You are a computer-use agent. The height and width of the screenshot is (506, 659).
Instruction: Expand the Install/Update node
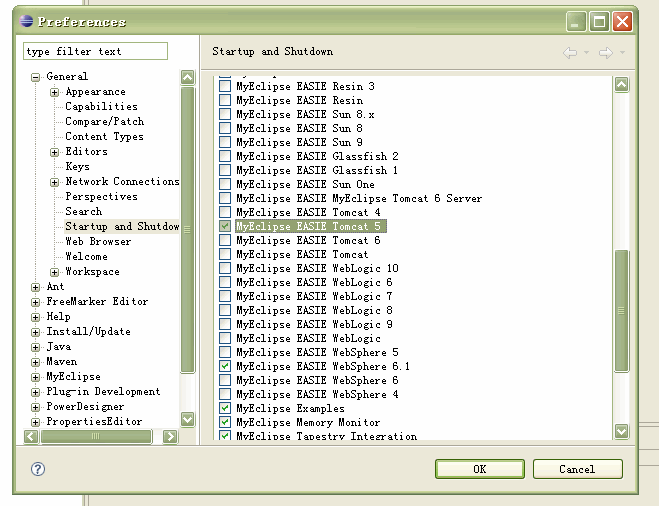coord(35,332)
